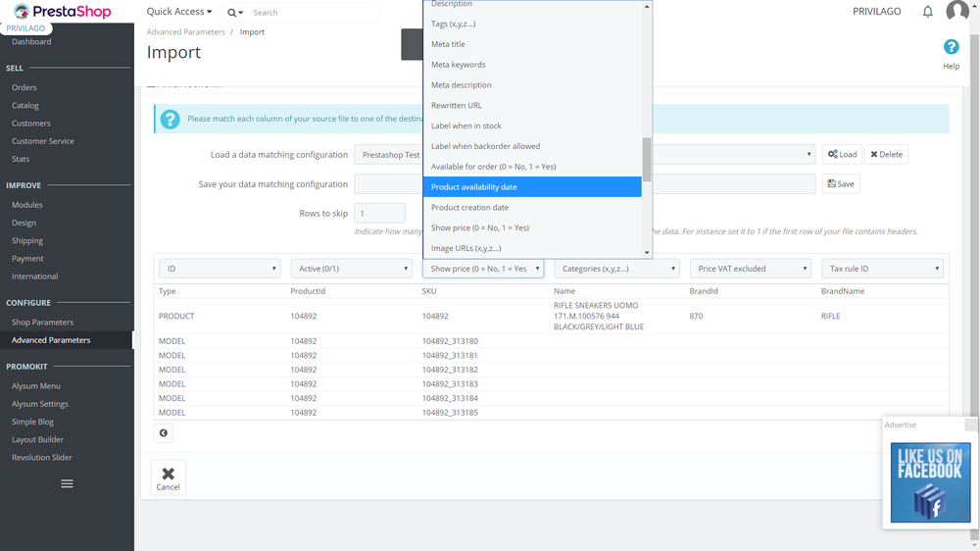Select Label when backorder allowed option
The width and height of the screenshot is (980, 551).
(532, 146)
